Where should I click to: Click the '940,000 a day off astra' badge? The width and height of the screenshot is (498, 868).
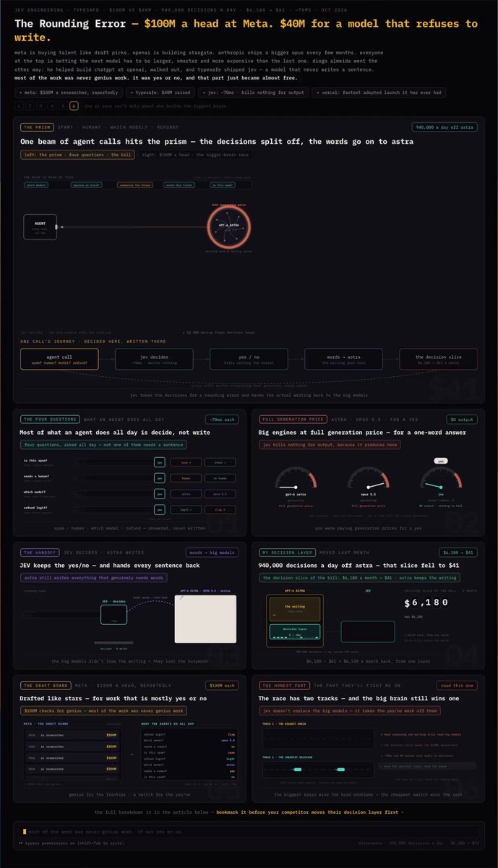click(x=443, y=127)
